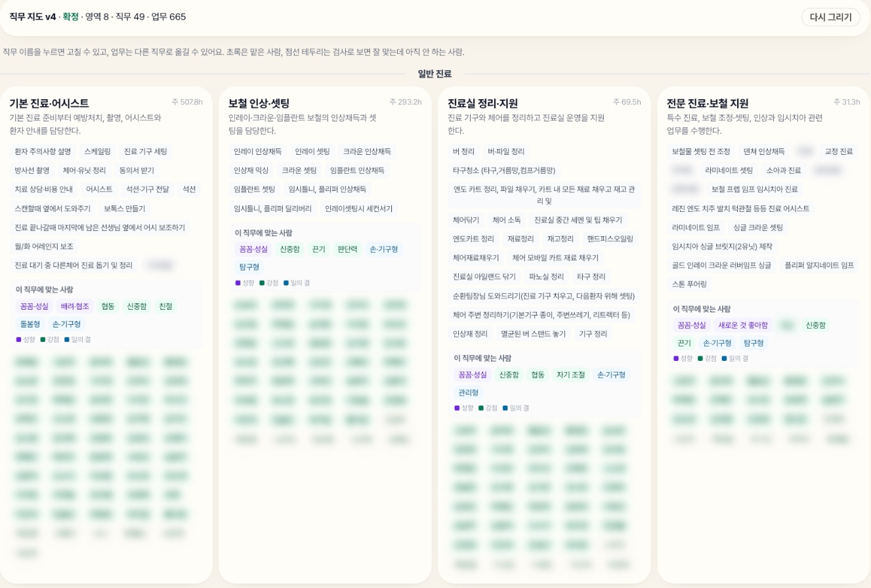Image resolution: width=871 pixels, height=588 pixels.
Task: Click the 돌봄형 trait tag
Action: pyautogui.click(x=30, y=324)
